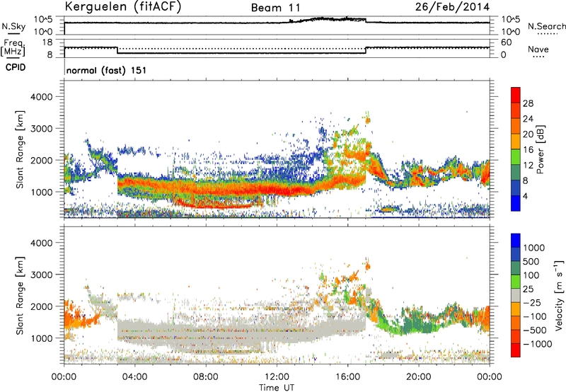Click the velocity panel 'Slant Range [km]' label
Viewport: 566px width, 392px height.
click(x=20, y=296)
